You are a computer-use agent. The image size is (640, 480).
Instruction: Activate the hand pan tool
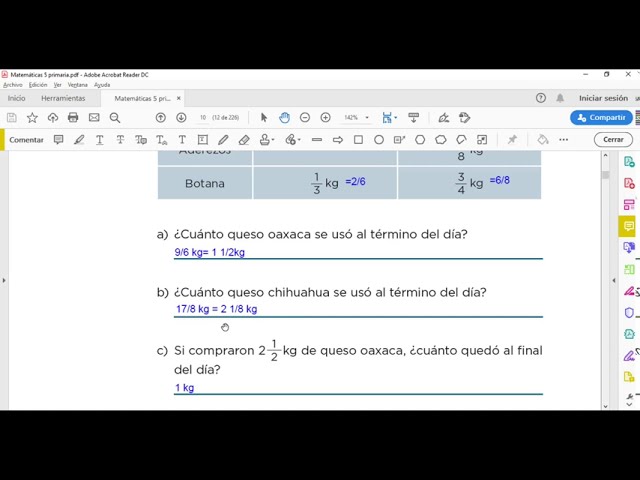click(x=284, y=118)
